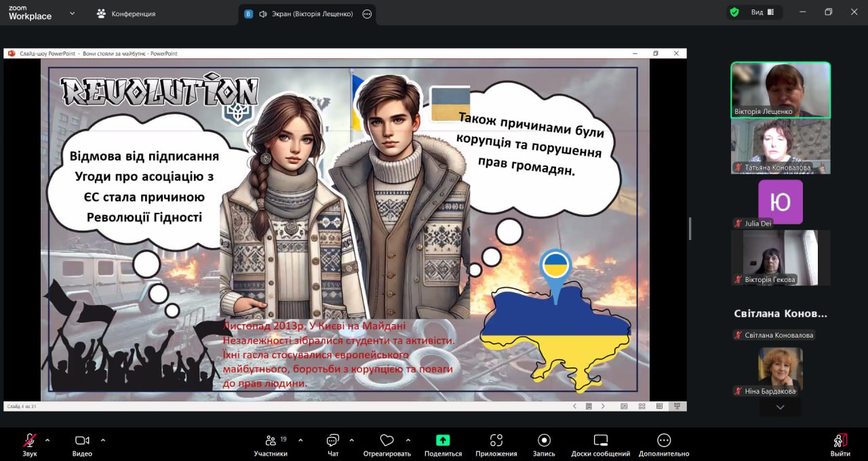
Task: Click the green Поделиться share screen icon
Action: tap(443, 441)
